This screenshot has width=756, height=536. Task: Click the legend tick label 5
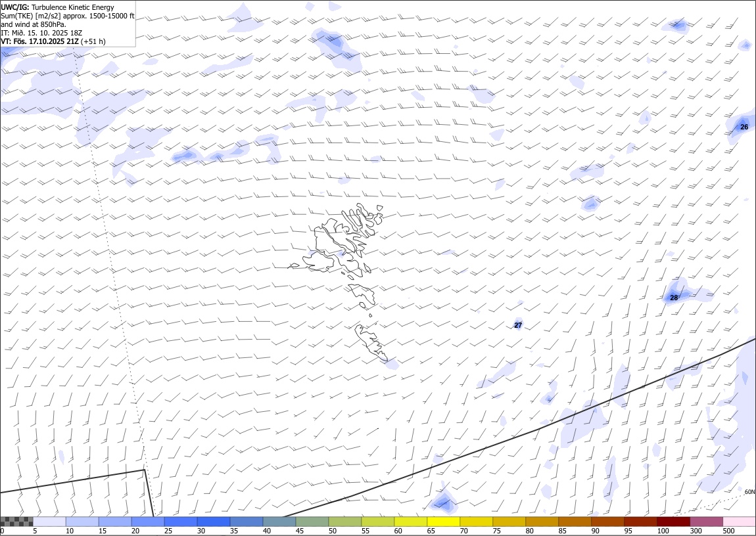(x=35, y=531)
